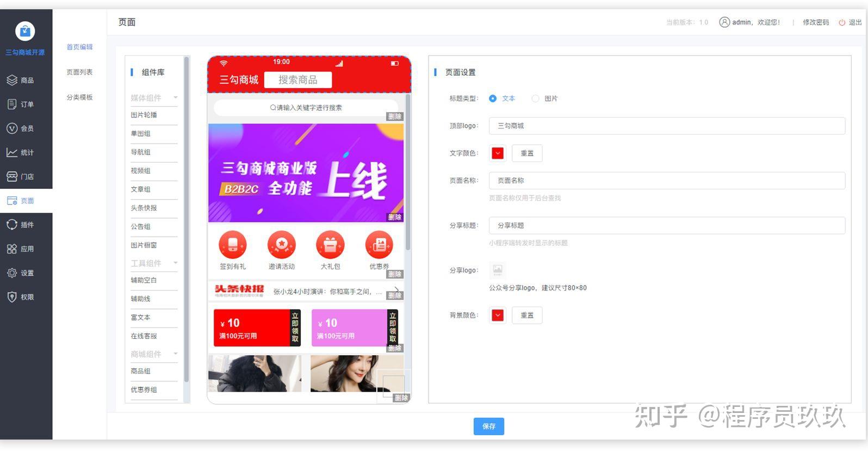868x451 pixels.
Task: Add 导航组 component
Action: click(154, 152)
